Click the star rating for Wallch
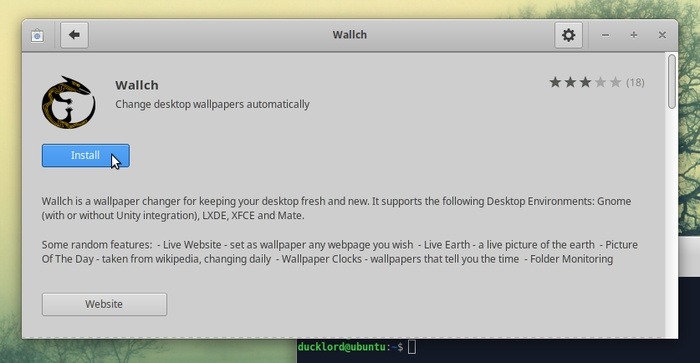The height and width of the screenshot is (363, 700). (585, 82)
